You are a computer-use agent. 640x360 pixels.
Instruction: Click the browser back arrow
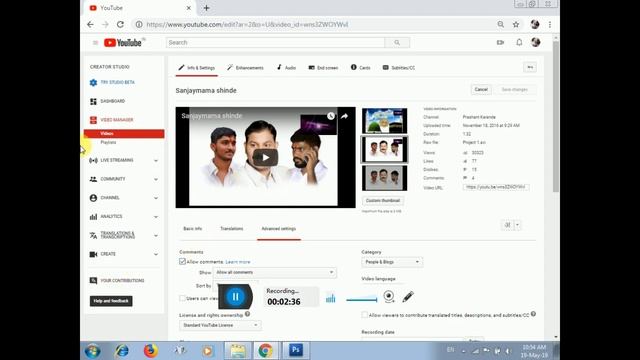point(90,24)
